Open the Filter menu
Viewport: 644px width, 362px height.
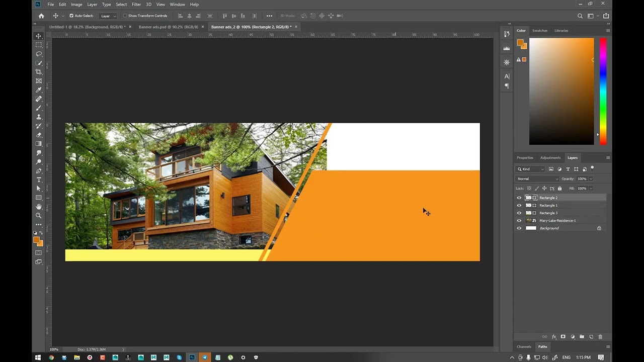point(136,5)
